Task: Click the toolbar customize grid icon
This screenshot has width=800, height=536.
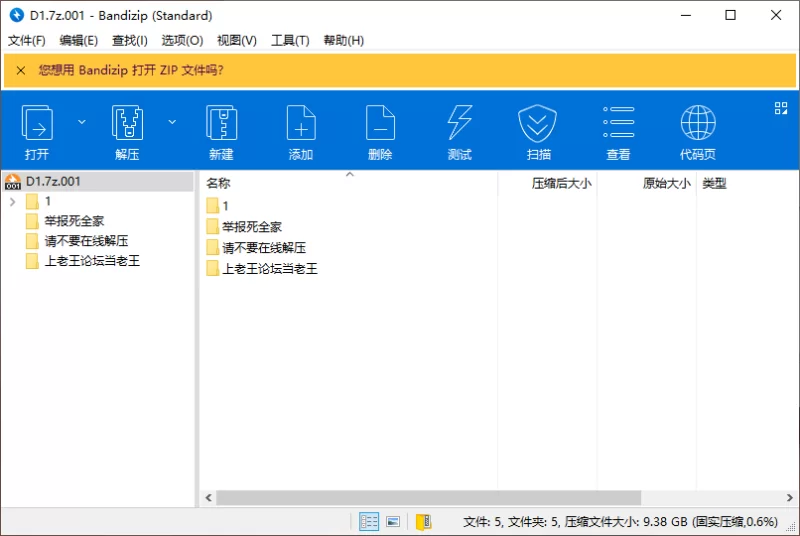Action: (x=781, y=108)
